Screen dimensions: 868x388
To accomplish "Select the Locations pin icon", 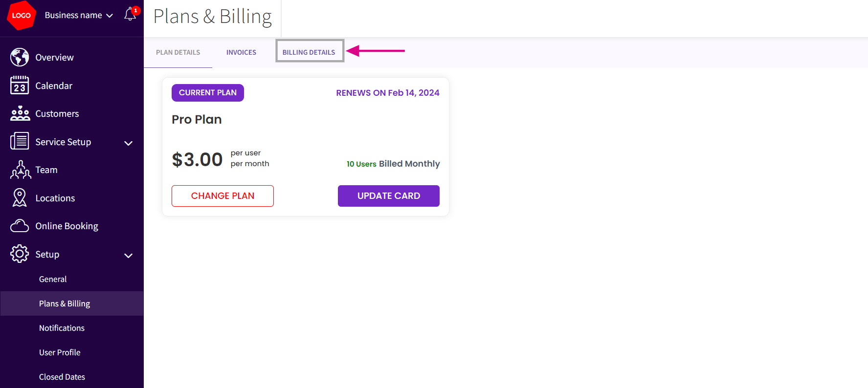I will click(20, 198).
